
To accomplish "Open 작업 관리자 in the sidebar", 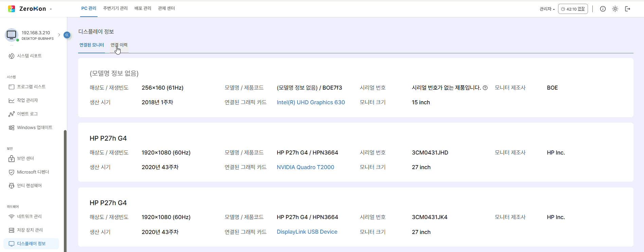I will tap(27, 100).
